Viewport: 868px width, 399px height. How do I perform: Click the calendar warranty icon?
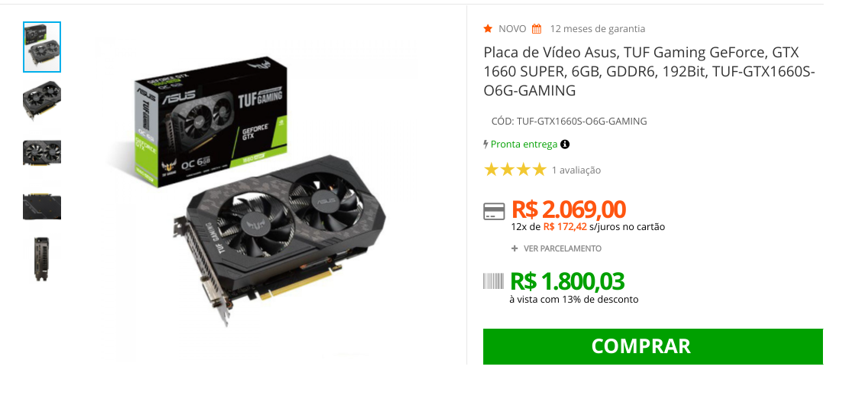point(537,29)
